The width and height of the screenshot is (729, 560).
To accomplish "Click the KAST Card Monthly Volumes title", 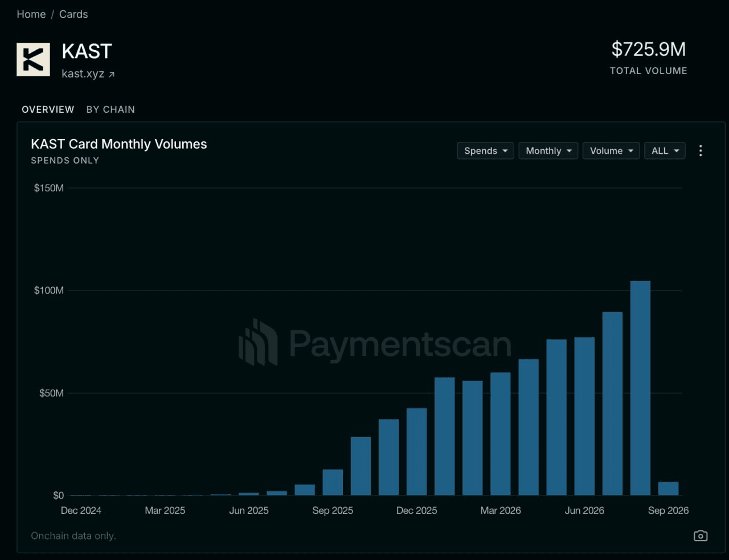I will click(x=119, y=144).
